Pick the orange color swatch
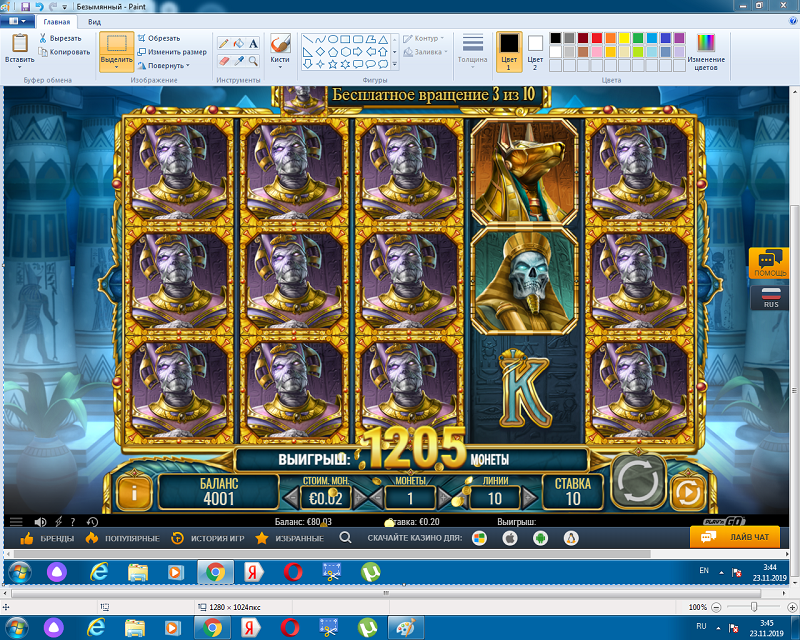This screenshot has height=640, width=800. click(x=610, y=38)
